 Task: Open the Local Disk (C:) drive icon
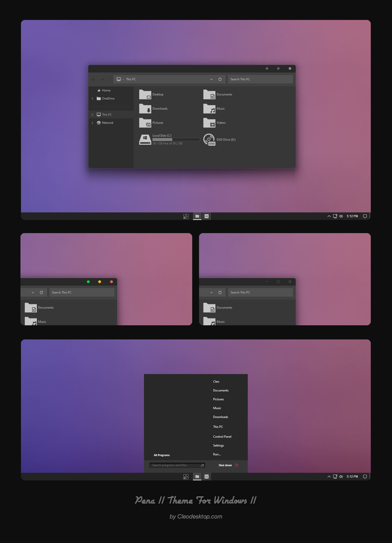coord(145,139)
